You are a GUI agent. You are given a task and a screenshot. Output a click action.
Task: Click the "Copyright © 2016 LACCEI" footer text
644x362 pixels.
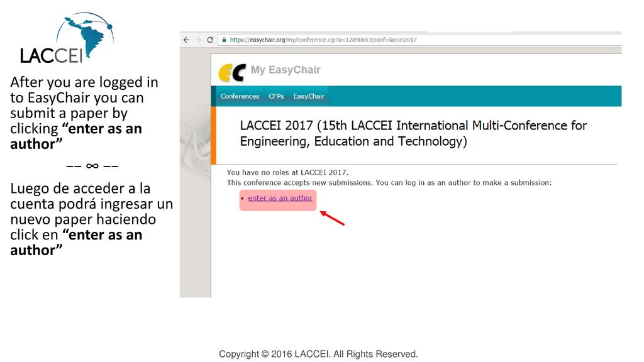(318, 354)
